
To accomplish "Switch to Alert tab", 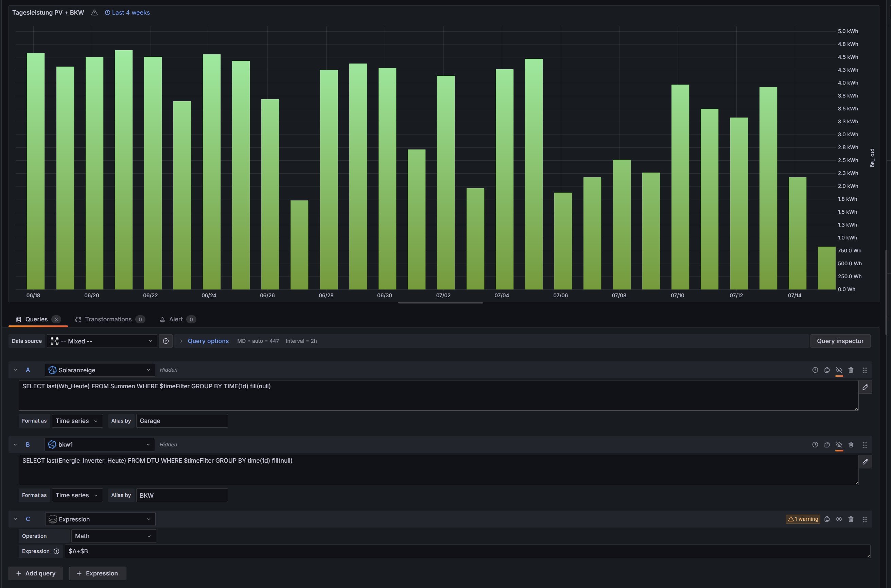I will (176, 320).
